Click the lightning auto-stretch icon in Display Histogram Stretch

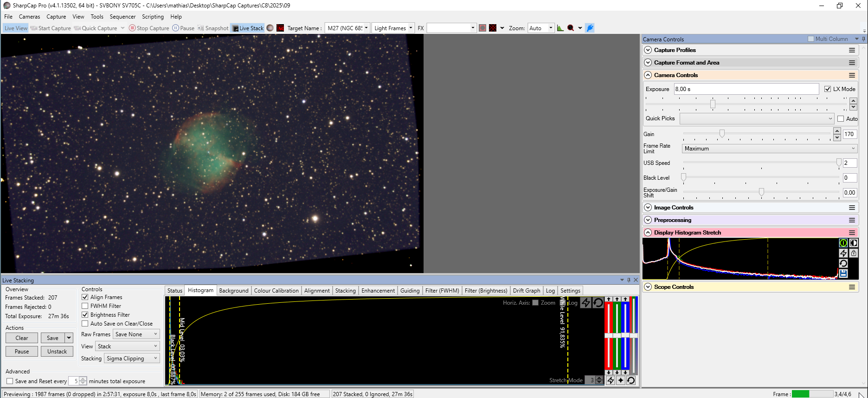tap(843, 253)
